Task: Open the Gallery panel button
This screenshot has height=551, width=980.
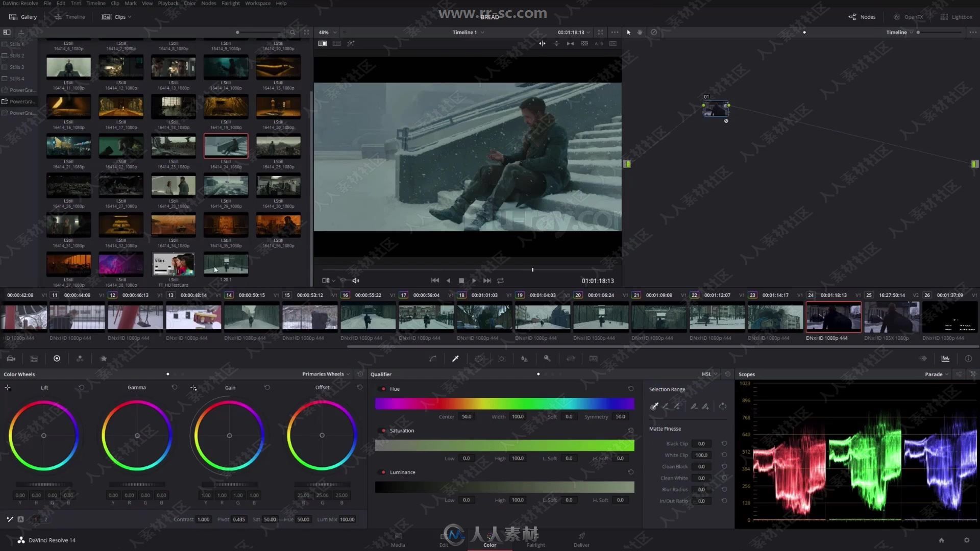Action: (23, 17)
